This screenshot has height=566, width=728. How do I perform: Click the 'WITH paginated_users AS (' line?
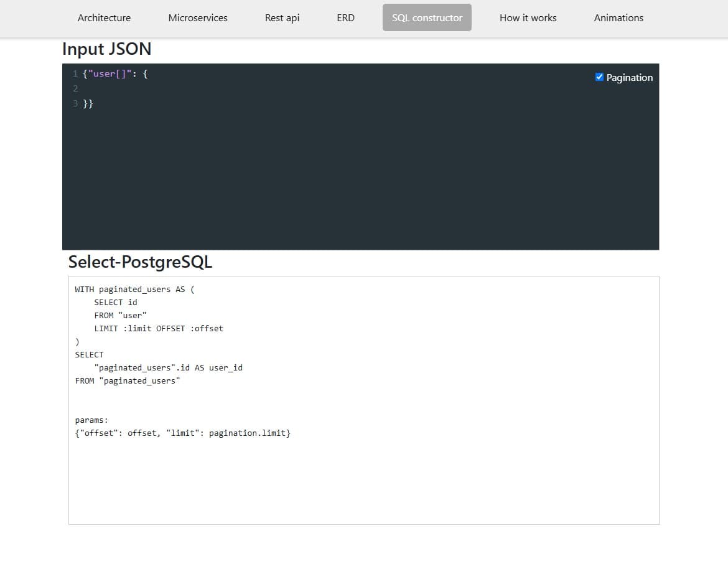coord(134,289)
